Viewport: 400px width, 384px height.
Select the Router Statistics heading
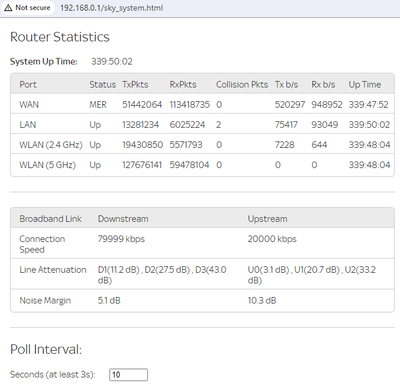tap(60, 37)
